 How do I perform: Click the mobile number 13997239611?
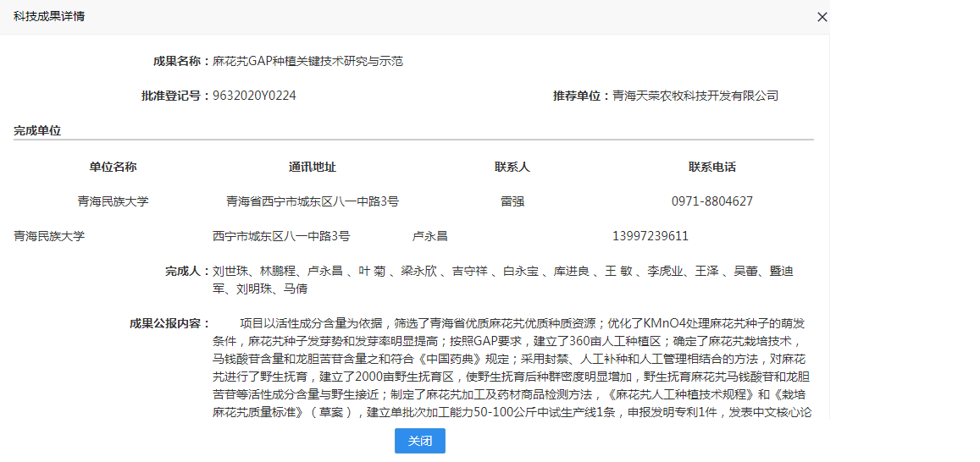coord(650,236)
